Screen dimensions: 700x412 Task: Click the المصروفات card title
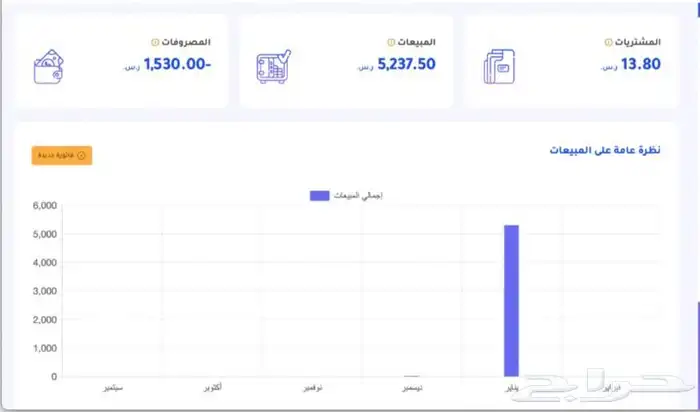click(186, 42)
